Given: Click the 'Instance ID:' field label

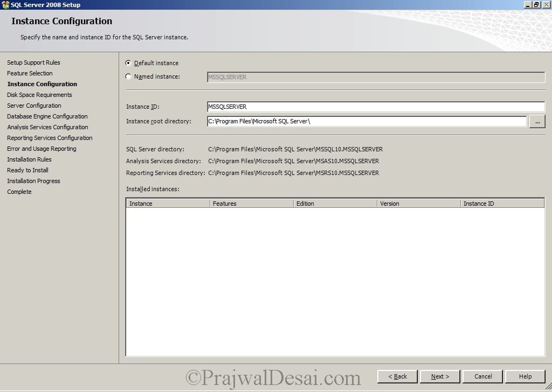Looking at the screenshot, I should pyautogui.click(x=142, y=107).
